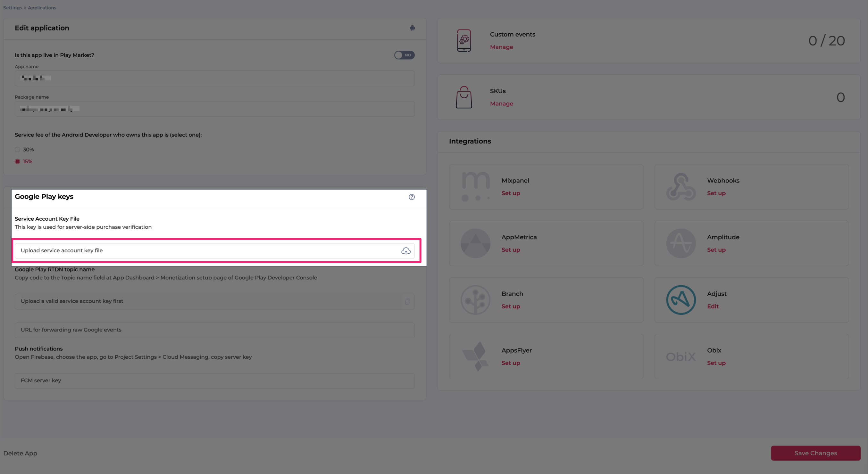Click the Amplitude integration icon

(x=680, y=243)
